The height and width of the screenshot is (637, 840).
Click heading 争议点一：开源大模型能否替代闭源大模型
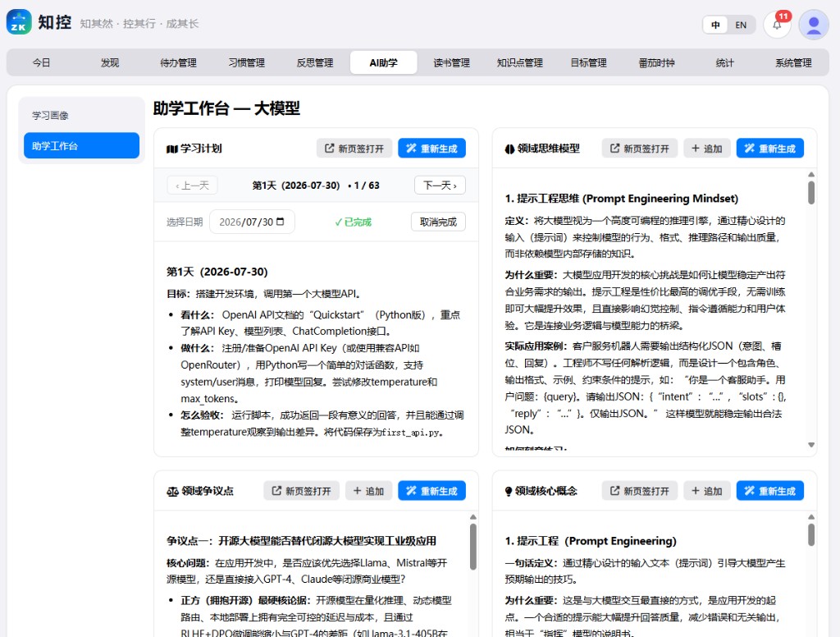pos(301,541)
